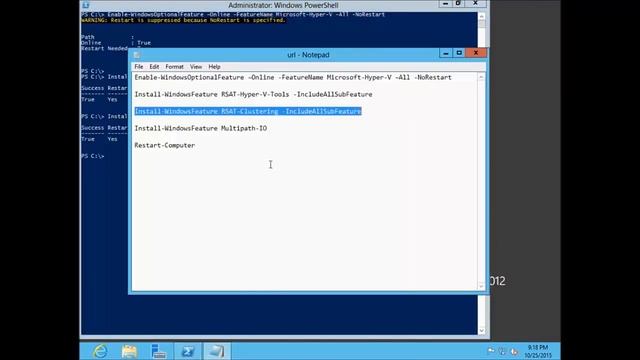The image size is (640, 360).
Task: Open the Format menu in Notepad
Action: pos(174,67)
